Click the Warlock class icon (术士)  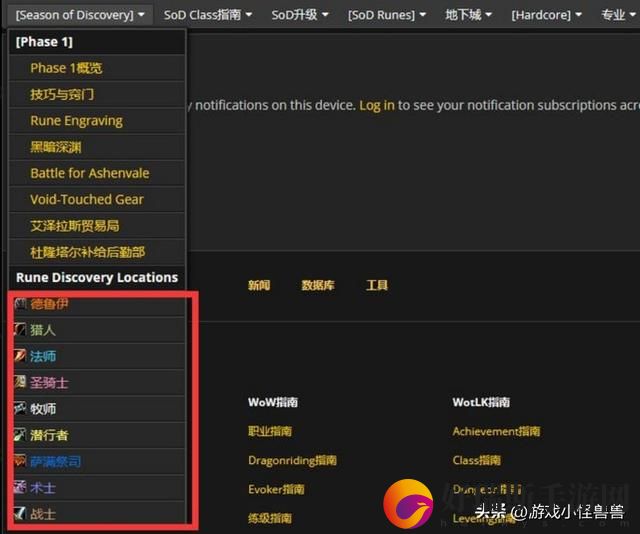pyautogui.click(x=20, y=487)
